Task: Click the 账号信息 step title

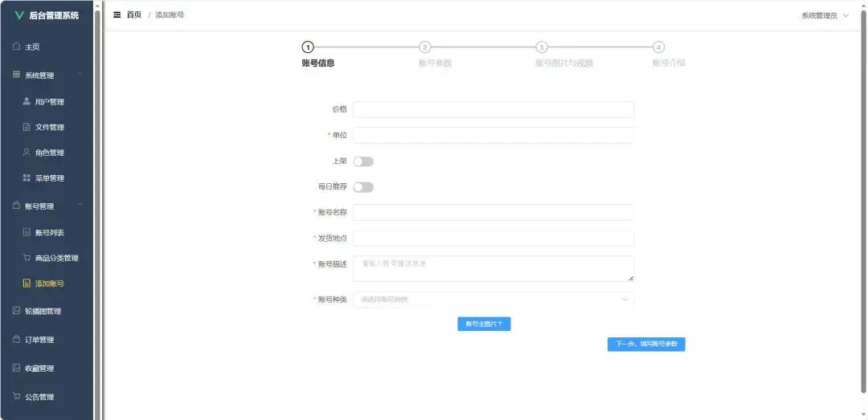Action: 317,63
